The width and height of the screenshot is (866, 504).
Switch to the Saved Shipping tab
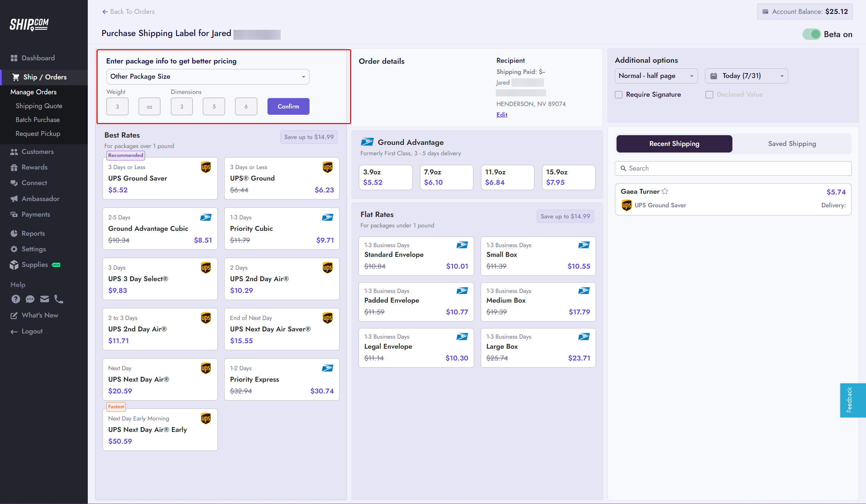tap(792, 144)
